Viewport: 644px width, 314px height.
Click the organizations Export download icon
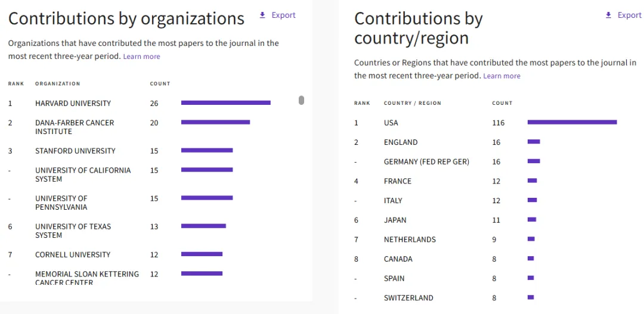262,15
